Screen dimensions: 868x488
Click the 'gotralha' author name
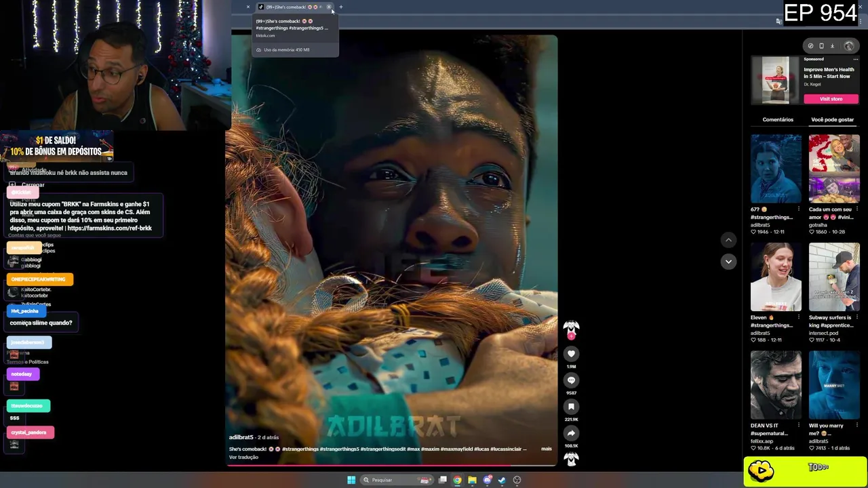(818, 225)
